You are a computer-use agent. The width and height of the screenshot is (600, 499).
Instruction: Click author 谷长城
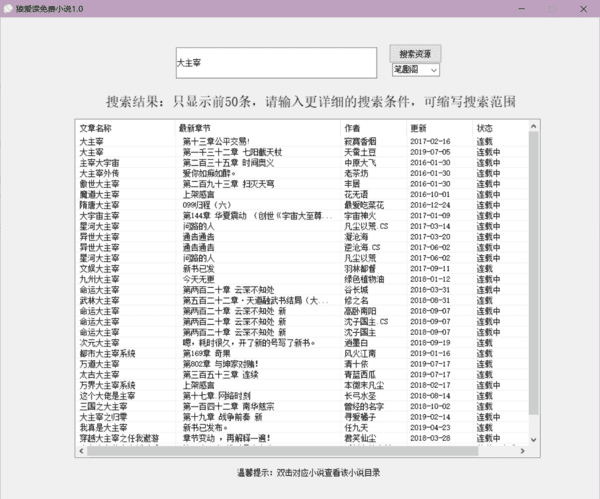[x=356, y=290]
